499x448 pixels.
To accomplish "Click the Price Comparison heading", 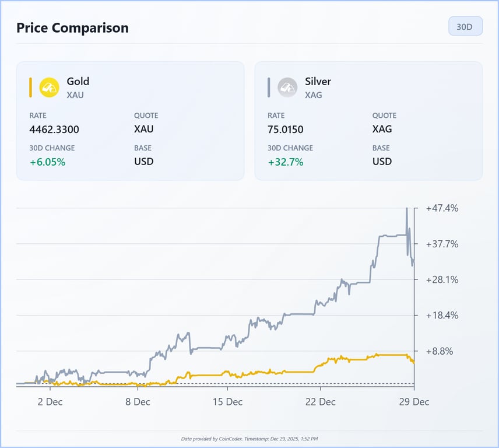I will [72, 27].
